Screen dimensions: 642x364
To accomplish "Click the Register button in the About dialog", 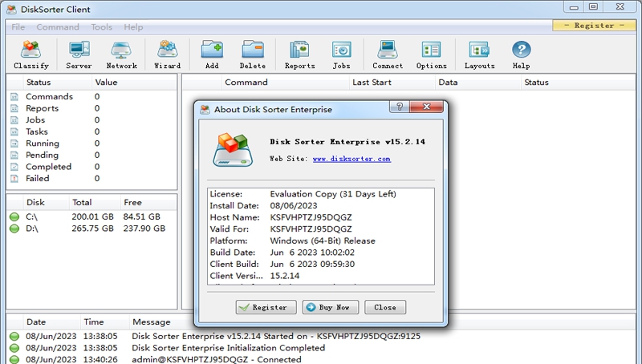I will tap(266, 307).
